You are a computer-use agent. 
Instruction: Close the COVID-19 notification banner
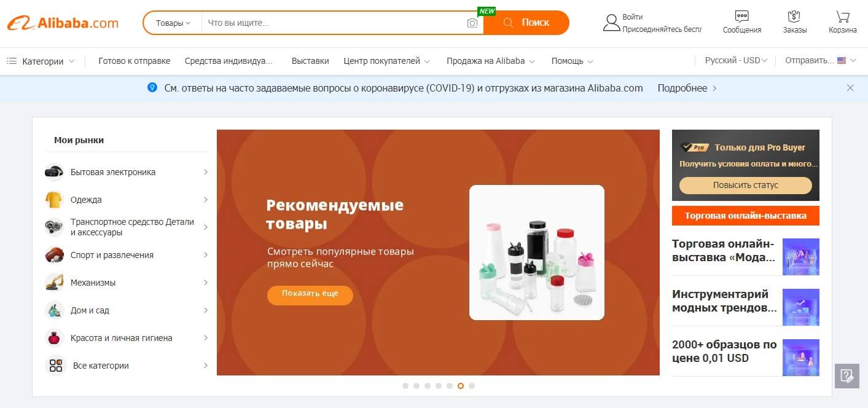coord(850,88)
